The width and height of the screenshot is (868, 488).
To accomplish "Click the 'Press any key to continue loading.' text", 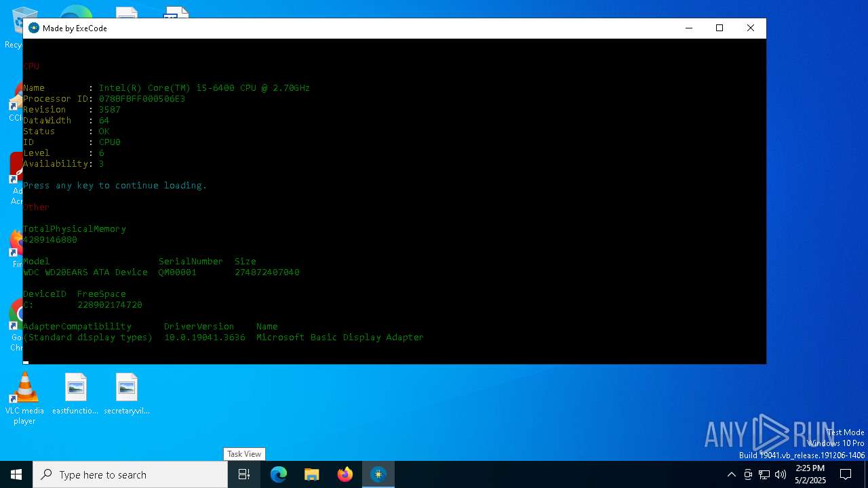I will (x=115, y=185).
